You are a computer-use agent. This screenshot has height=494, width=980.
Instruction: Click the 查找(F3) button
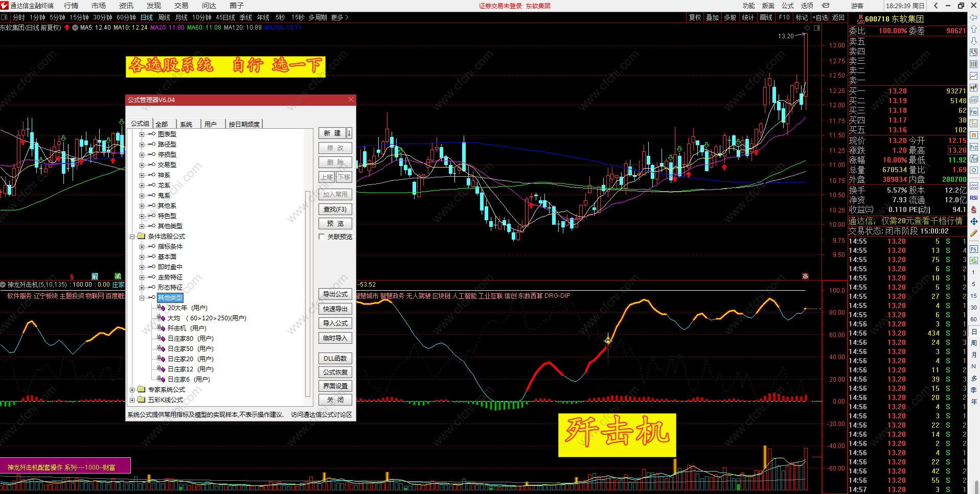335,209
